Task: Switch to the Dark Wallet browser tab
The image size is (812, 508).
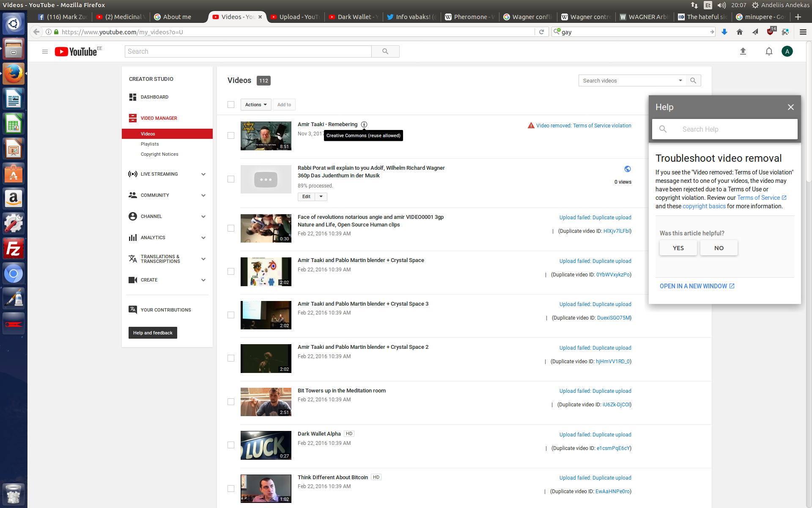Action: tap(354, 17)
